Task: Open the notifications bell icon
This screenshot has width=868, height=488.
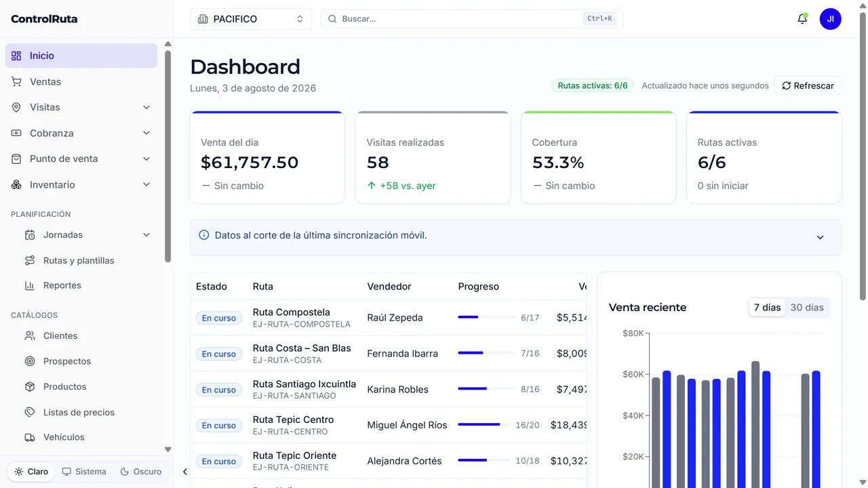Action: click(x=802, y=19)
